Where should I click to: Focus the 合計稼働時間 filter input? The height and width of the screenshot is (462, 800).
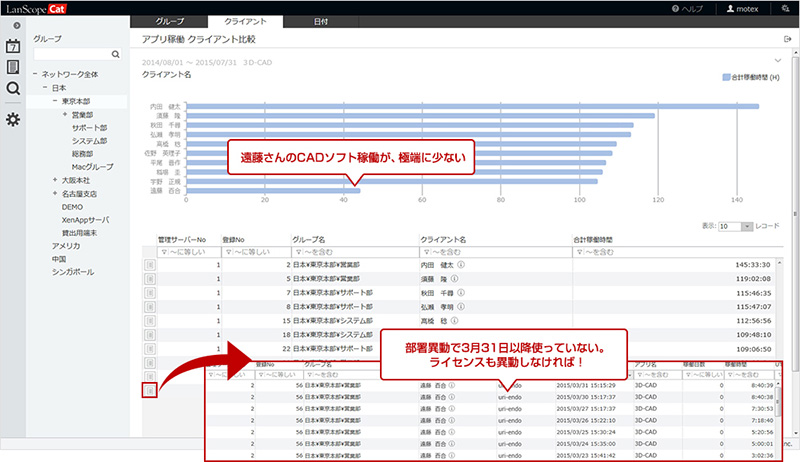point(677,252)
